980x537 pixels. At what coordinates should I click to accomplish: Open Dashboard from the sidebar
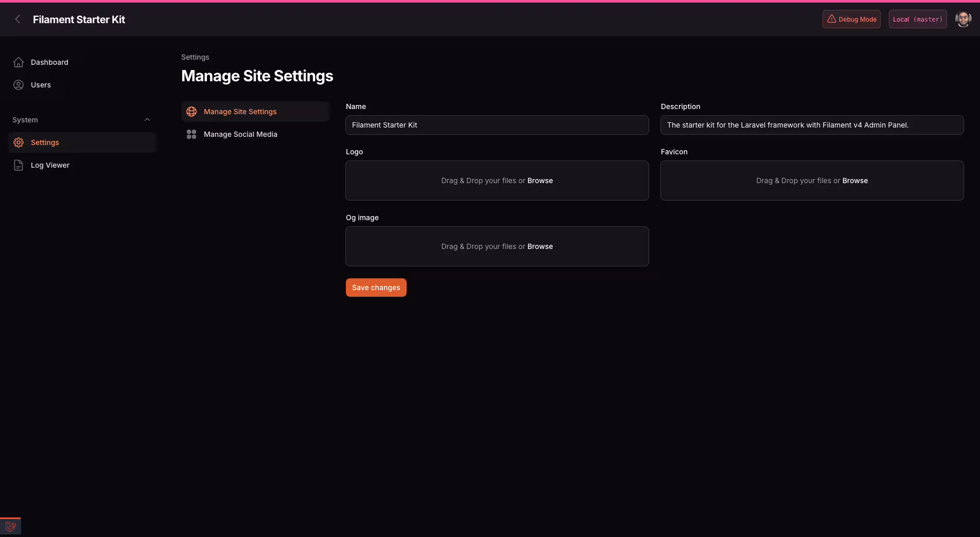(x=82, y=62)
